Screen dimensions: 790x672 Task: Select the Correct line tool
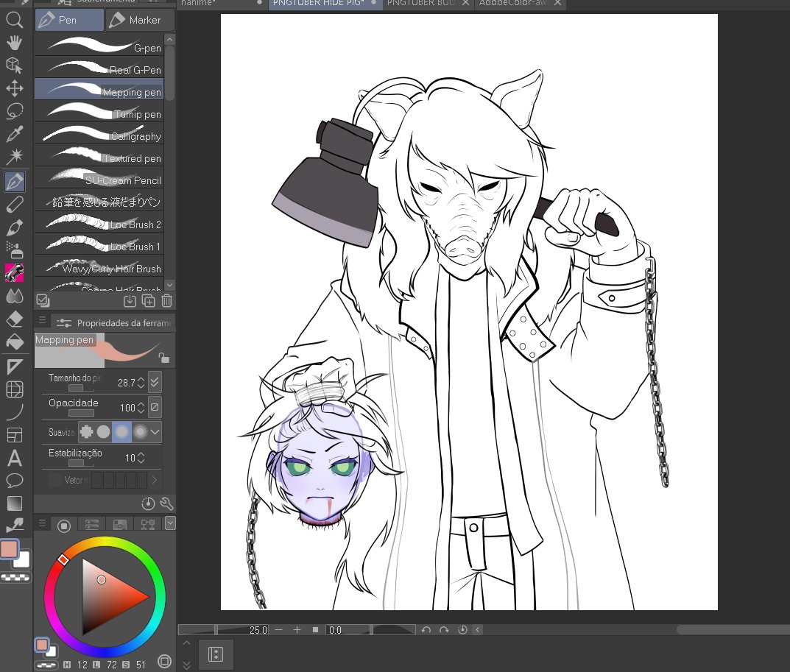[x=14, y=526]
